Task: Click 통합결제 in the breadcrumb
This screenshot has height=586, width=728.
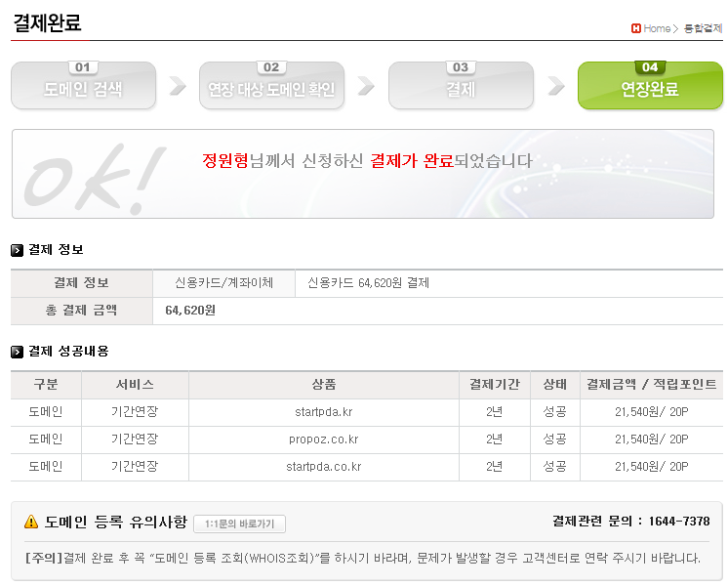Action: point(703,28)
